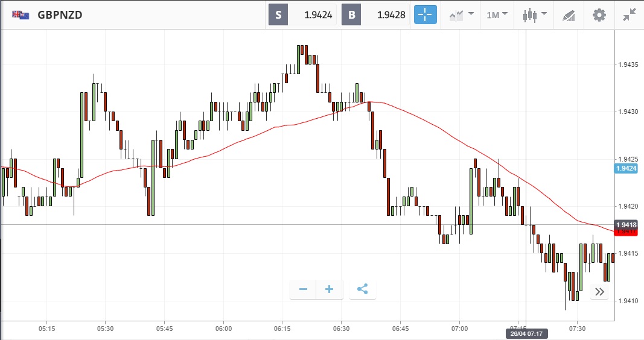The image size is (644, 340).
Task: Click the GBPNZD symbol name
Action: [60, 15]
